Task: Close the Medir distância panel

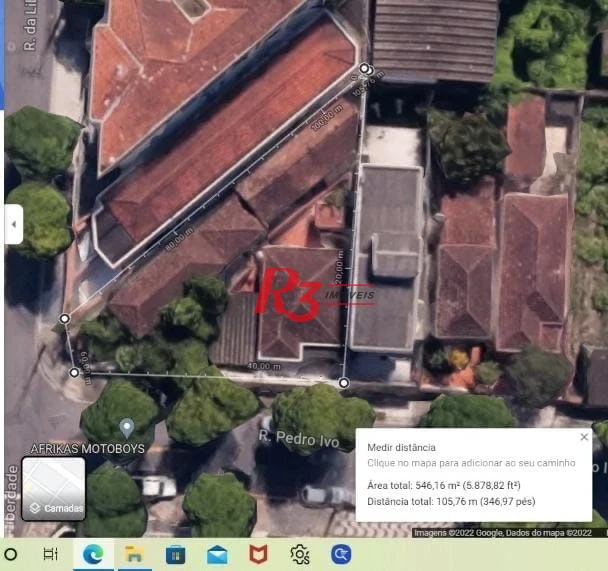Action: [584, 437]
